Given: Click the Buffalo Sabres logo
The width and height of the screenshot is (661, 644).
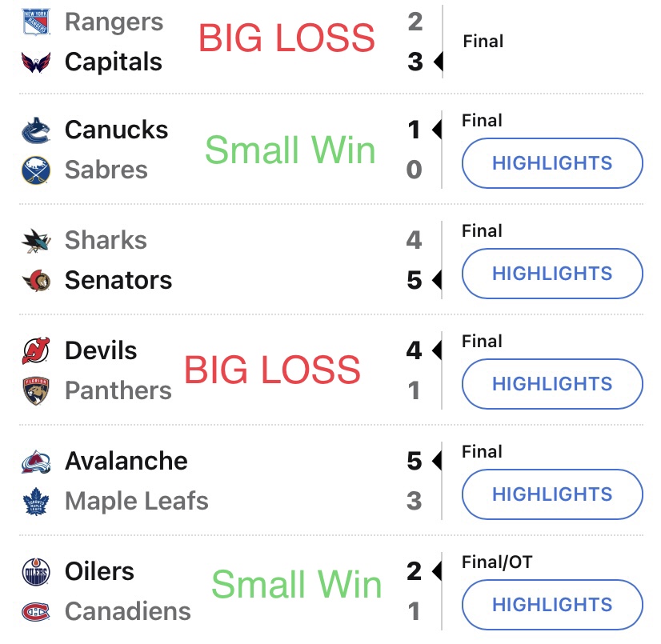Looking at the screenshot, I should coord(36,170).
